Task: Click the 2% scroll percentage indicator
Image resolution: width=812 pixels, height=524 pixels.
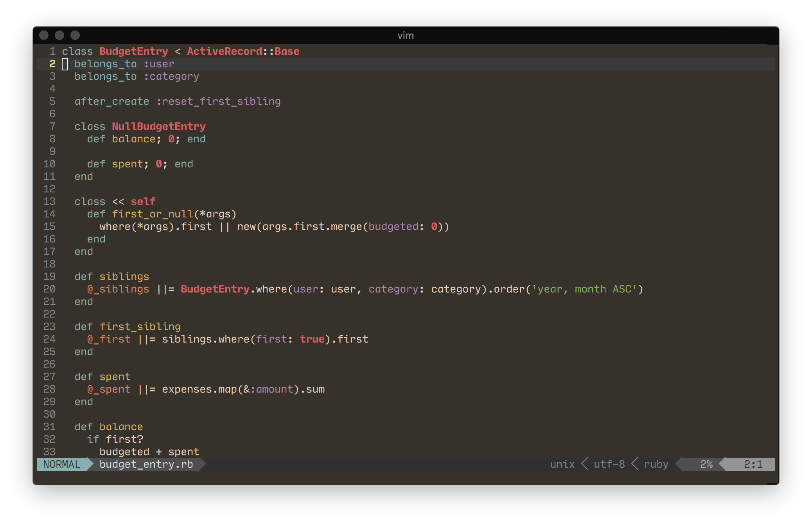Action: pos(706,464)
